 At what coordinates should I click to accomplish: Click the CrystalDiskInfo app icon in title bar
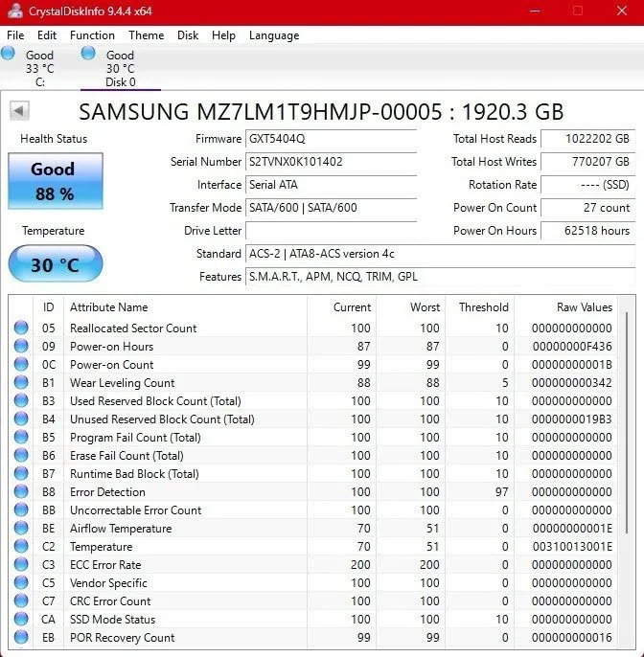click(14, 11)
